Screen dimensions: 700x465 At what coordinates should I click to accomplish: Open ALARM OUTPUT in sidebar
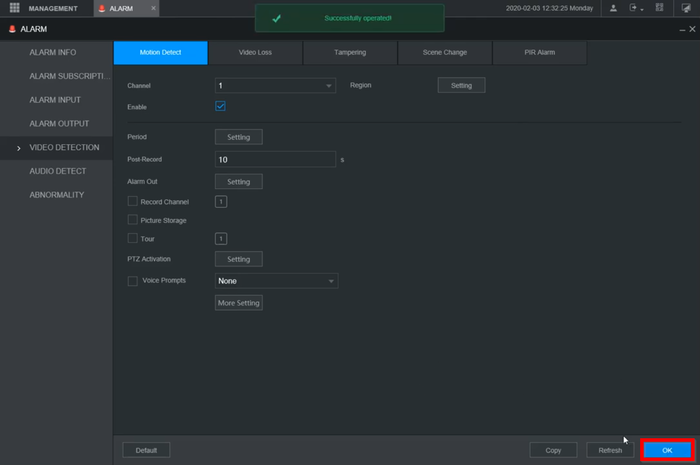[59, 123]
